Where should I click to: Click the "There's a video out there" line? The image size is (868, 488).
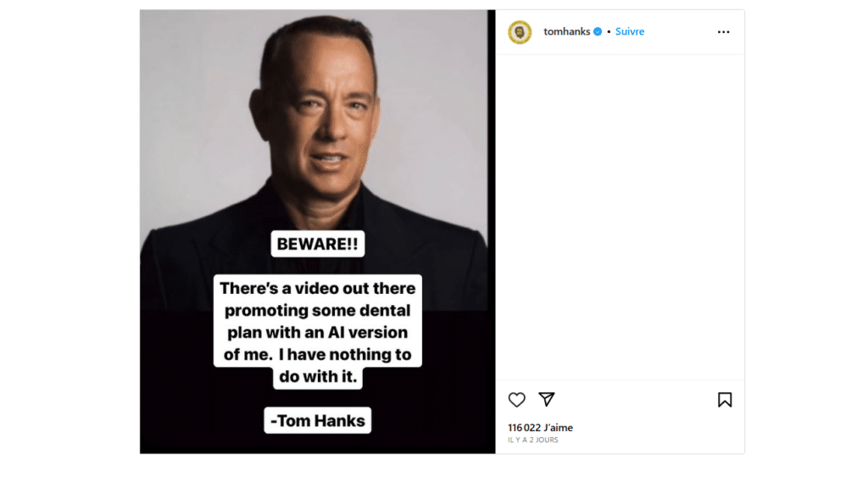click(318, 288)
